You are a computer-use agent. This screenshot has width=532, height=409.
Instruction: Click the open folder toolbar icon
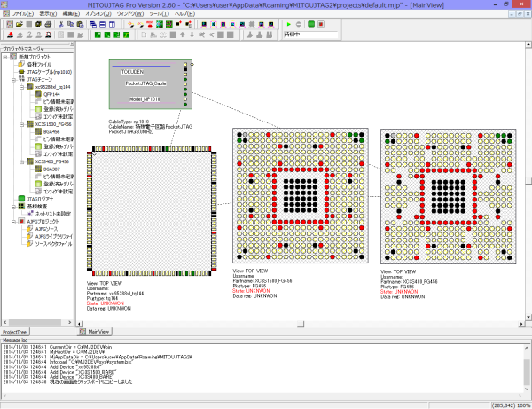point(18,25)
